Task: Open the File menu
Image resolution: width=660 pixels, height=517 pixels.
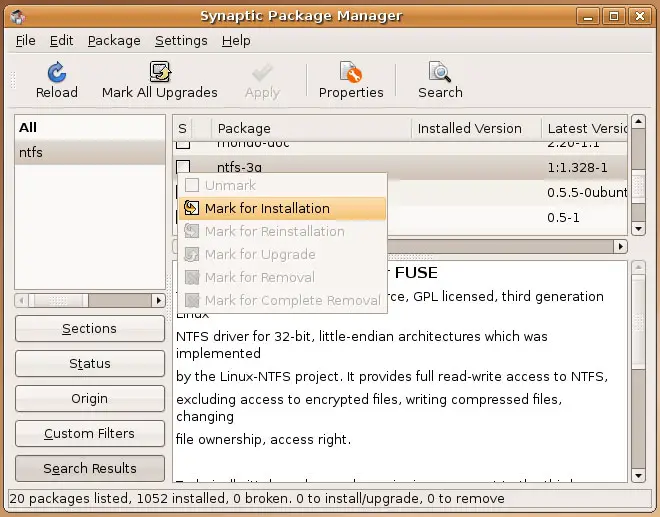Action: click(26, 40)
